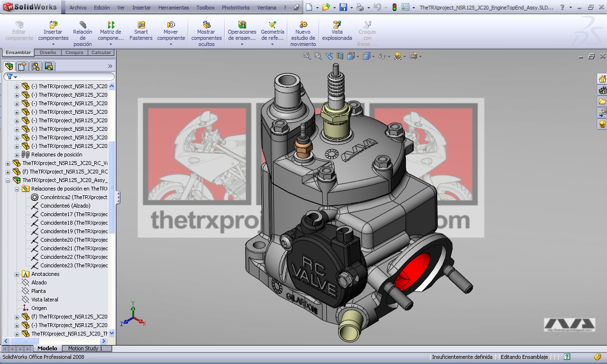Click the tree horizontal scroll right arrow
607x364 pixels.
(x=104, y=341)
